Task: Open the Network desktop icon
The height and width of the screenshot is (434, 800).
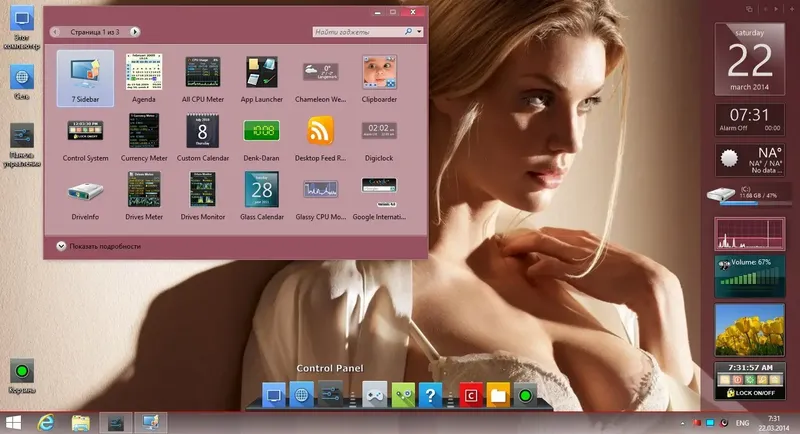Action: pos(21,82)
